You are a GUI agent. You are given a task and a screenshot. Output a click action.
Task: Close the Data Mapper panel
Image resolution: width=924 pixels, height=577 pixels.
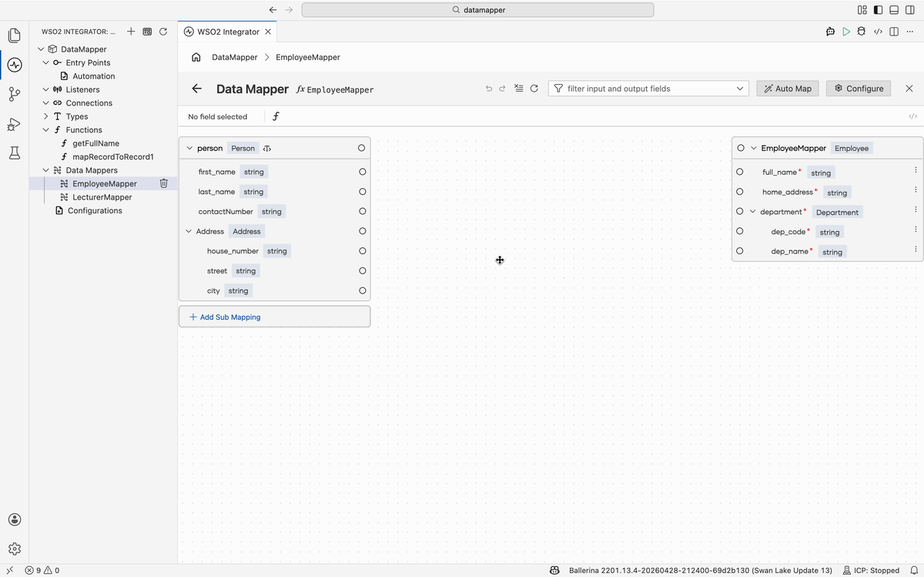(x=909, y=89)
